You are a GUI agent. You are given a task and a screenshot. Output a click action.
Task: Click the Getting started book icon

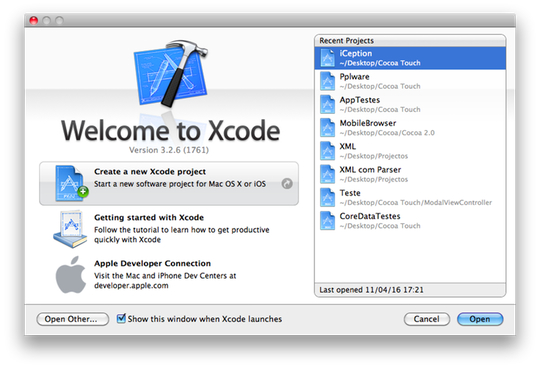point(70,229)
